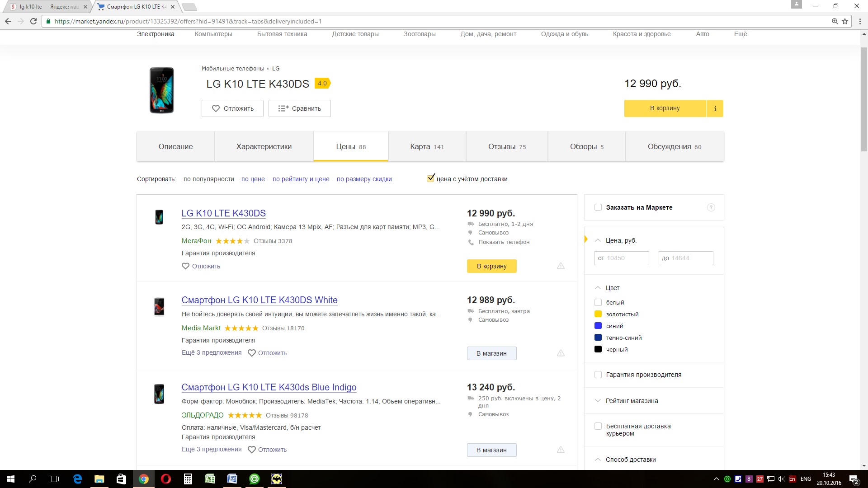Open Word from taskbar

coord(232,479)
